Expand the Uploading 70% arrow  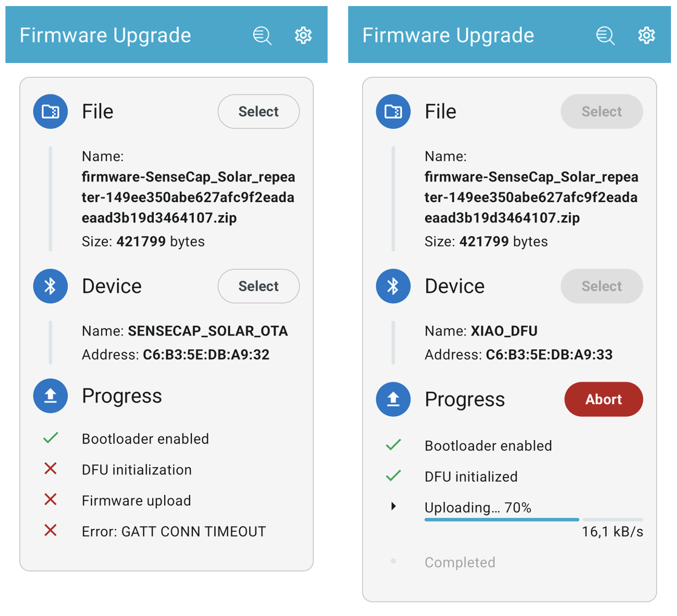[394, 506]
